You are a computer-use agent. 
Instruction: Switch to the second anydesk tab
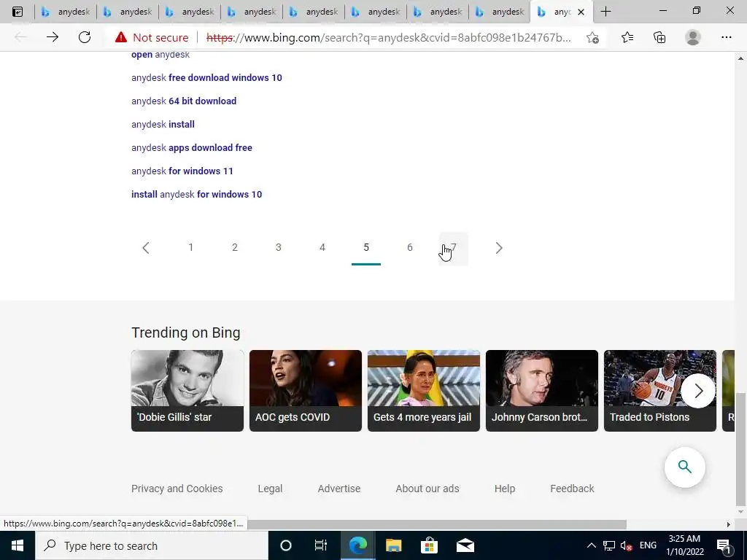[x=127, y=12]
